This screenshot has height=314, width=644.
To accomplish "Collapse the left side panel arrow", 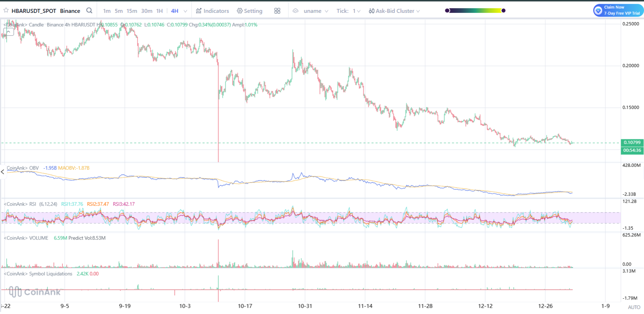I will pyautogui.click(x=2, y=172).
